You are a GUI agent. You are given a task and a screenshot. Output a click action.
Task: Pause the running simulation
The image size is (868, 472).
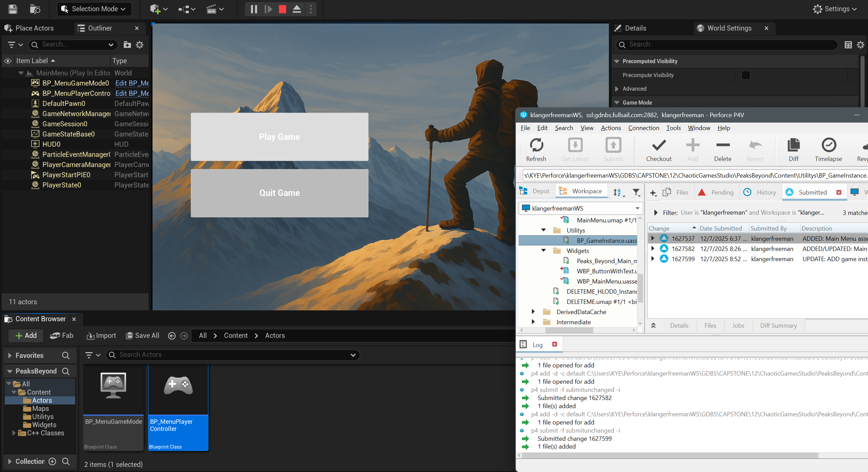(x=254, y=9)
